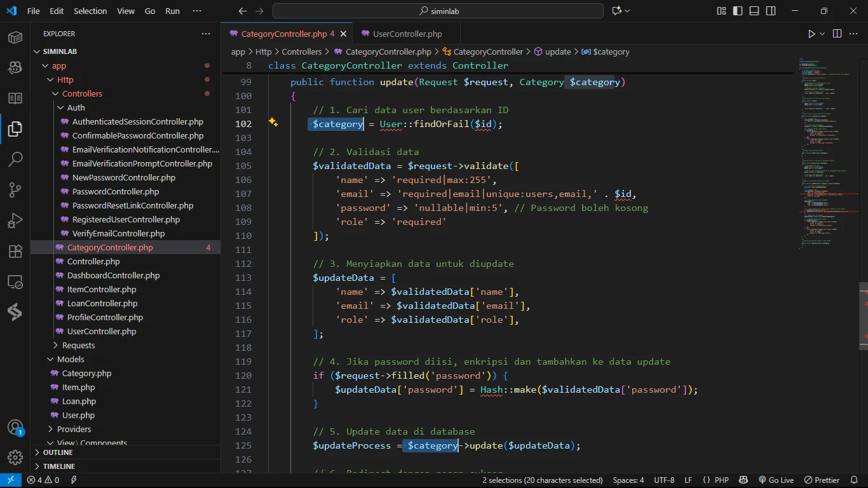The height and width of the screenshot is (488, 868).
Task: Toggle the secondary side bar layout button
Action: (x=770, y=11)
